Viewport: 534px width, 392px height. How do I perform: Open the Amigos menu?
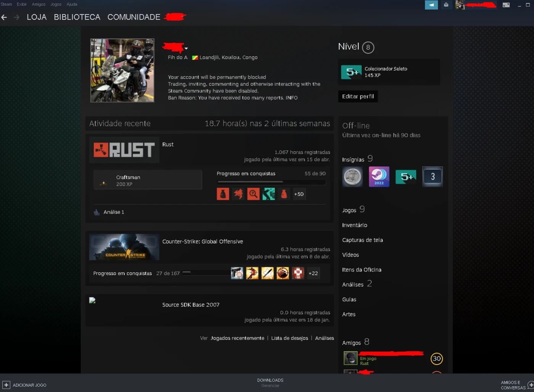[x=39, y=5]
